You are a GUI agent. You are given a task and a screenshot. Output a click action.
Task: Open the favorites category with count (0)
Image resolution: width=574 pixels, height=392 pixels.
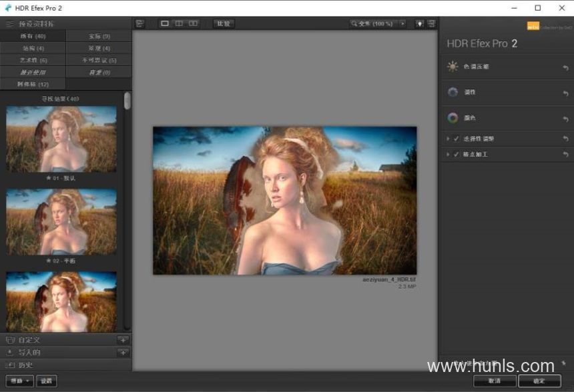(x=99, y=72)
